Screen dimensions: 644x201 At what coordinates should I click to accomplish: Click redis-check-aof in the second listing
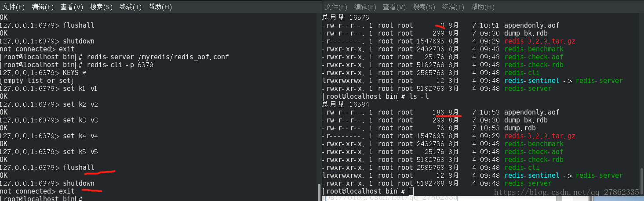(x=534, y=152)
